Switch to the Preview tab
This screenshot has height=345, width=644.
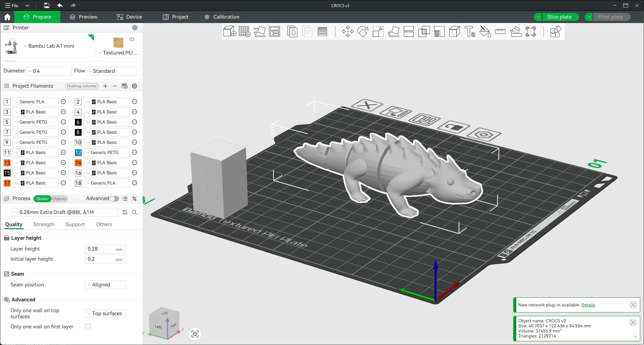point(83,17)
